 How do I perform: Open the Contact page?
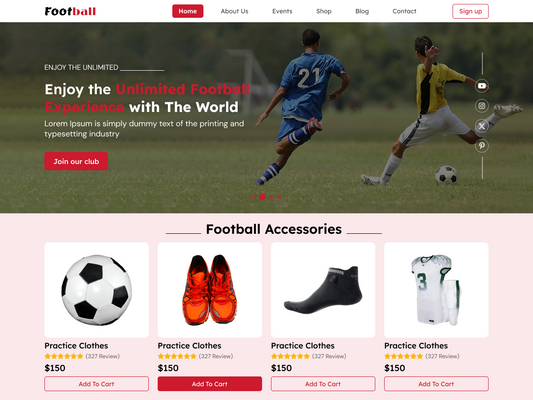(404, 11)
